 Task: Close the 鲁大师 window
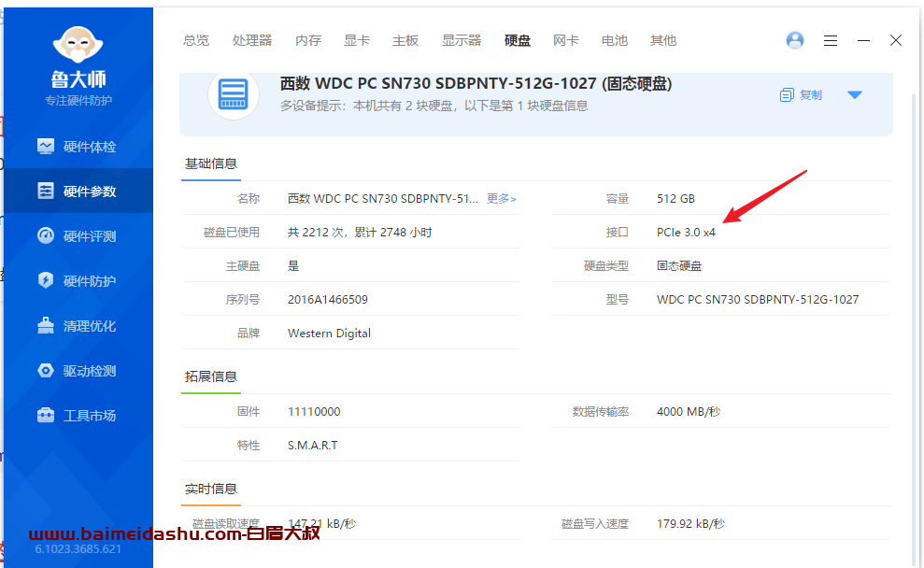pyautogui.click(x=896, y=40)
